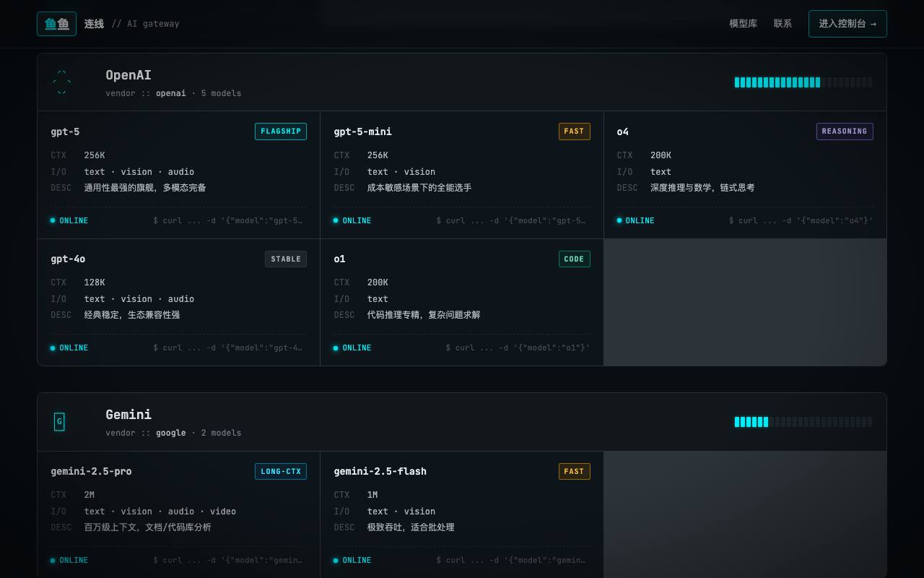The height and width of the screenshot is (578, 924).
Task: Click the ONLINE status of gpt-5-mini
Action: 352,220
